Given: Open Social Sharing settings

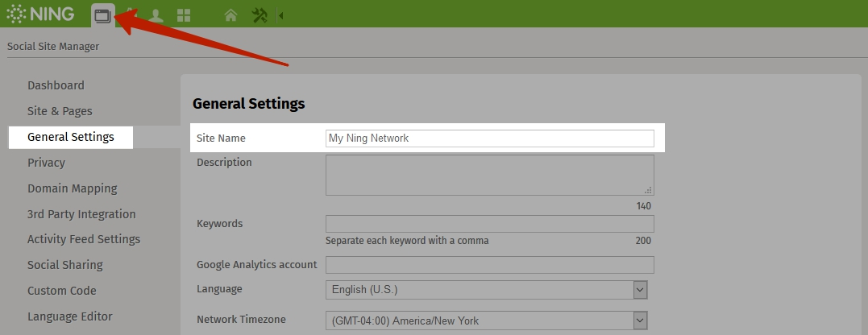Looking at the screenshot, I should (x=65, y=265).
